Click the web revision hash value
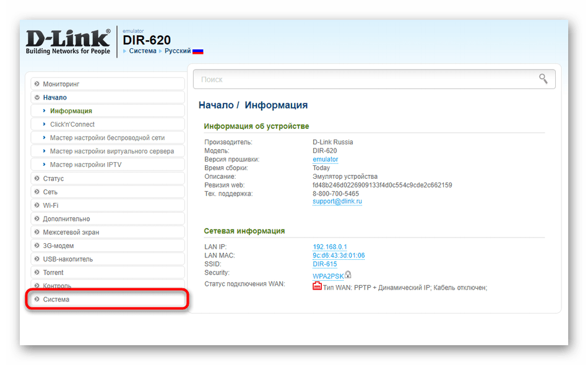The width and height of the screenshot is (588, 365). pos(382,185)
